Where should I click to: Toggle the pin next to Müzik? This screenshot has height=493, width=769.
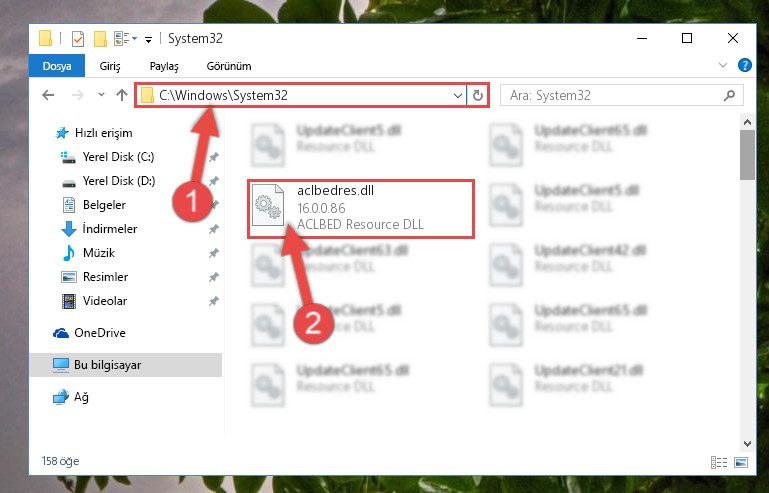click(213, 253)
